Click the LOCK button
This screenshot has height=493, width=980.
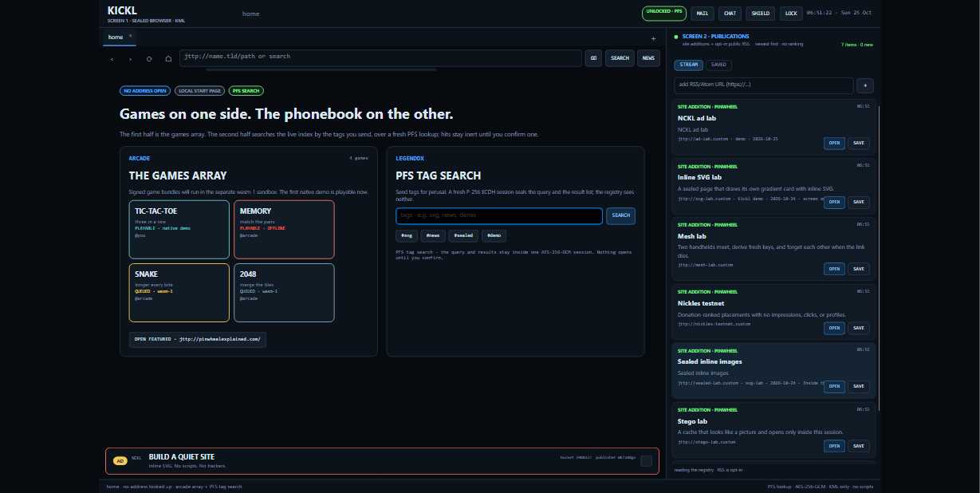pos(790,13)
